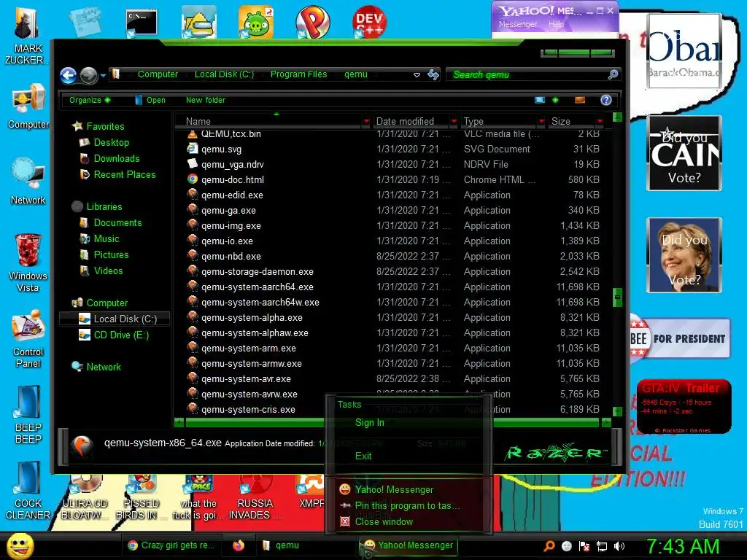Open the Help menu in Yahoo Messenger
Screen dimensions: 747x560
(555, 24)
